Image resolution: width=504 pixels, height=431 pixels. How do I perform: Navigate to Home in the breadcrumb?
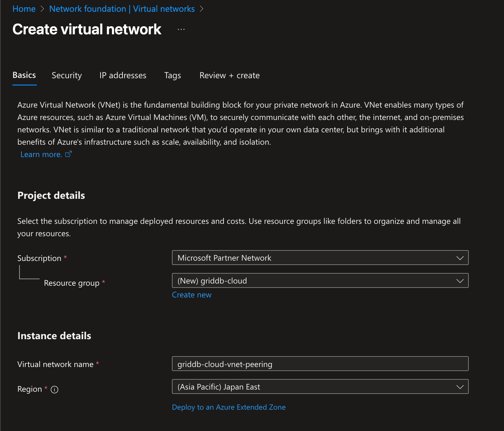24,9
